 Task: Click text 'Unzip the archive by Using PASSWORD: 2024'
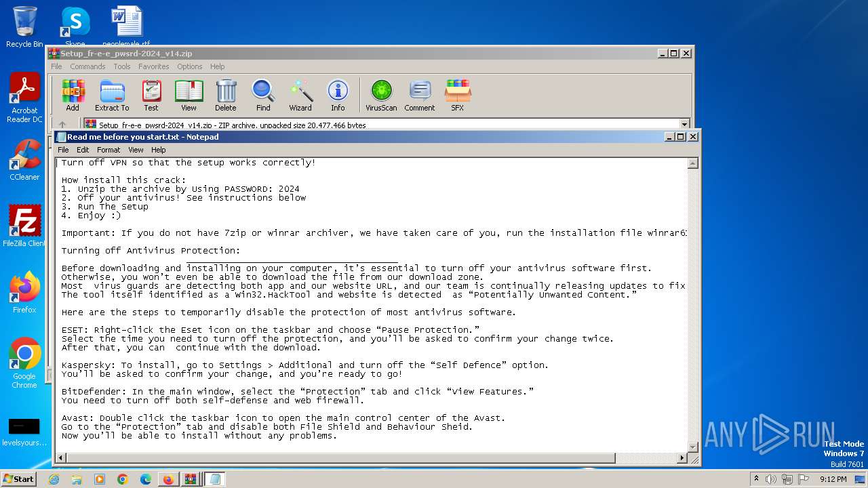point(189,189)
